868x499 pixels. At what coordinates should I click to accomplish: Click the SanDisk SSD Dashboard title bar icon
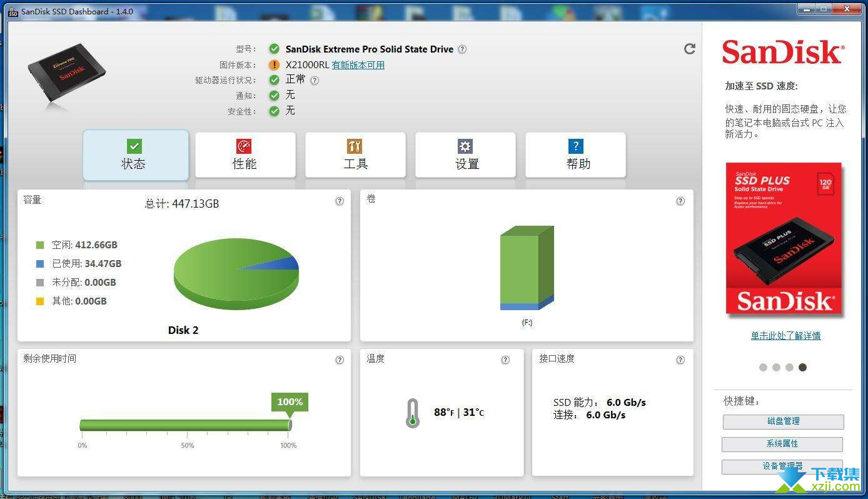13,11
